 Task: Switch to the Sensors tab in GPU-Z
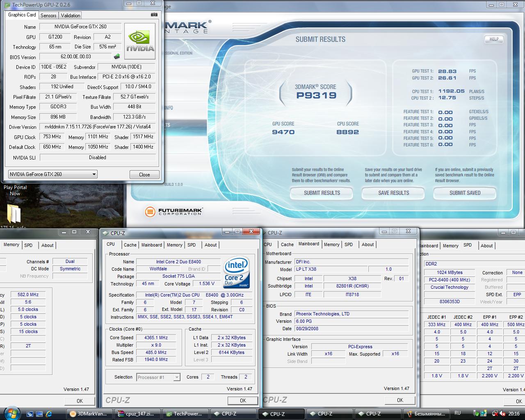[x=48, y=15]
